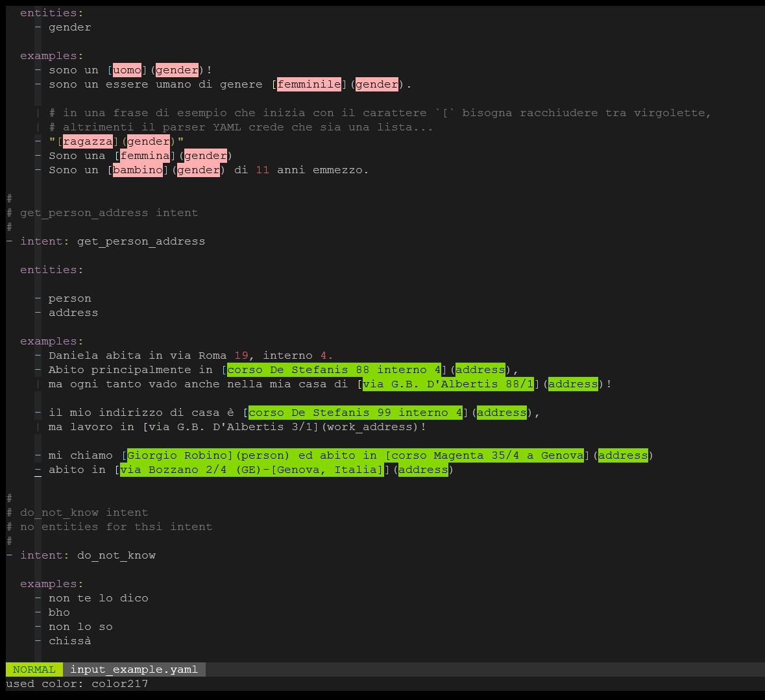This screenshot has width=765, height=700.
Task: Click 'corso Magenta 35/4 a Genova' text
Action: (x=488, y=455)
